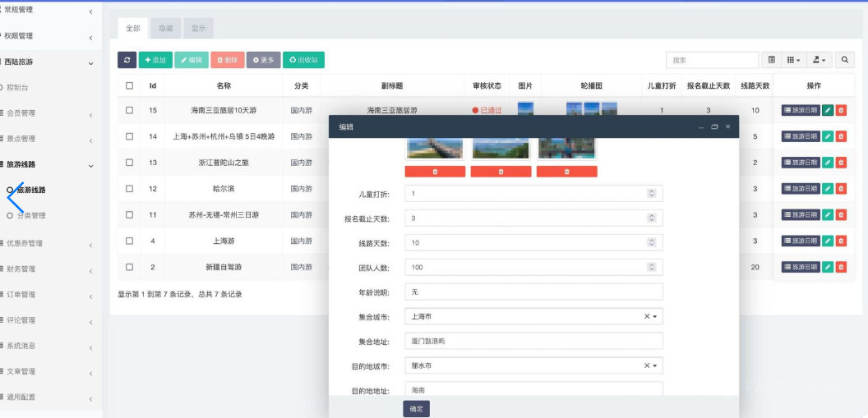Click the 集合地址 input field
Viewport: 868px width, 418px height.
533,340
